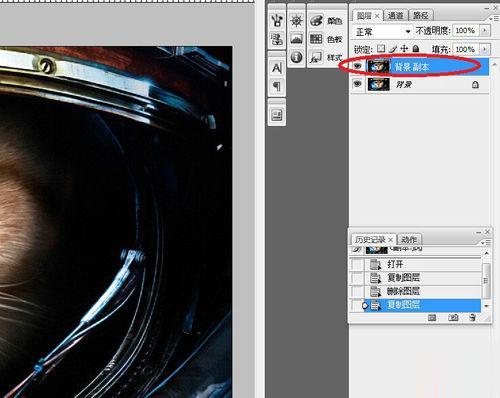The image size is (500, 398).
Task: Open the Paragraph panel (¶ icon)
Action: tap(277, 87)
